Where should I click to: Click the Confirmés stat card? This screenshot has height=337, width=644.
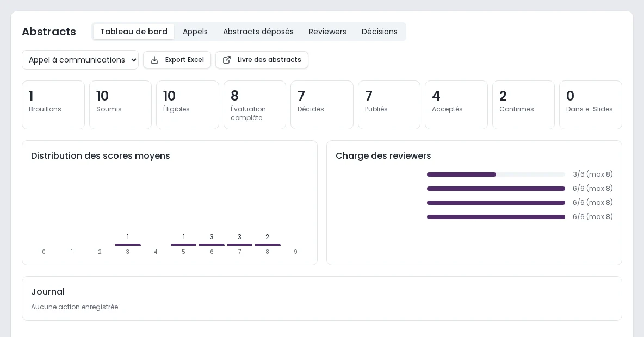click(523, 105)
